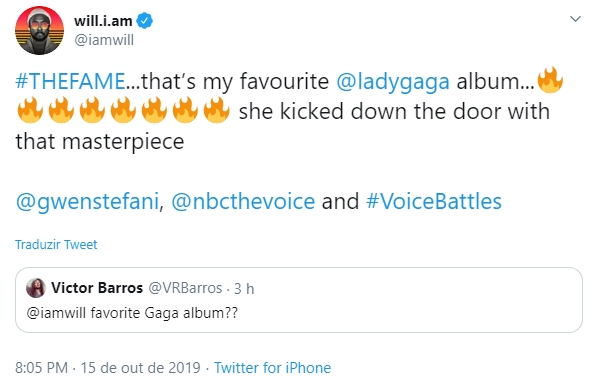Viewport: 596px width, 387px height.
Task: Click the first fire emoji on second line
Action: (x=30, y=110)
